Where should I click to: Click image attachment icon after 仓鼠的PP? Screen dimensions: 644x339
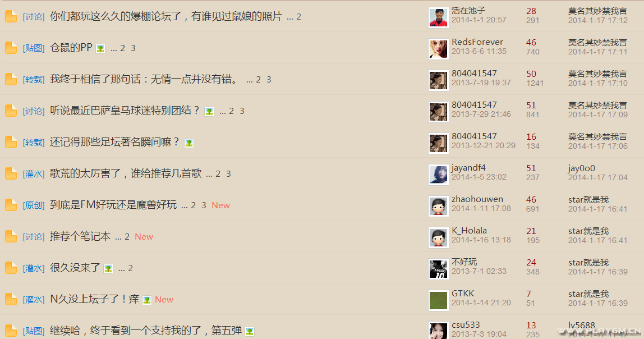(100, 49)
